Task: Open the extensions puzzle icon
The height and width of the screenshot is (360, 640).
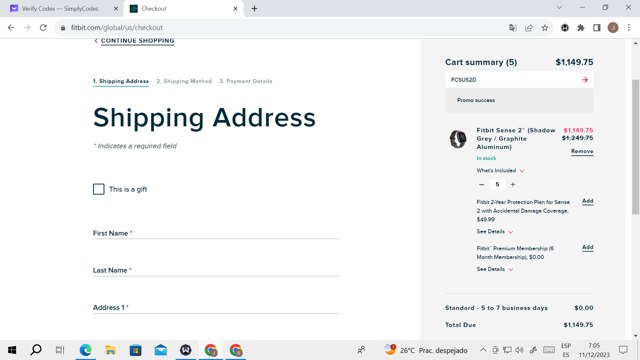Action: pos(581,28)
